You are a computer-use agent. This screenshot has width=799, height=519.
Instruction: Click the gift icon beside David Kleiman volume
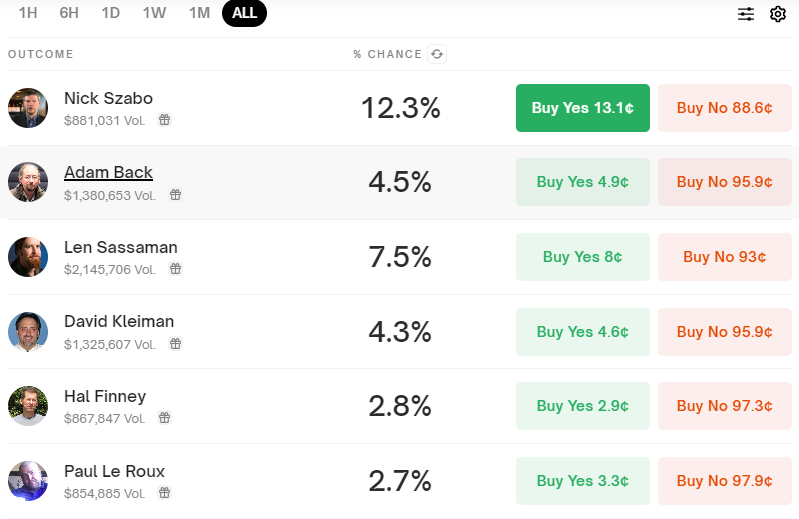[175, 344]
